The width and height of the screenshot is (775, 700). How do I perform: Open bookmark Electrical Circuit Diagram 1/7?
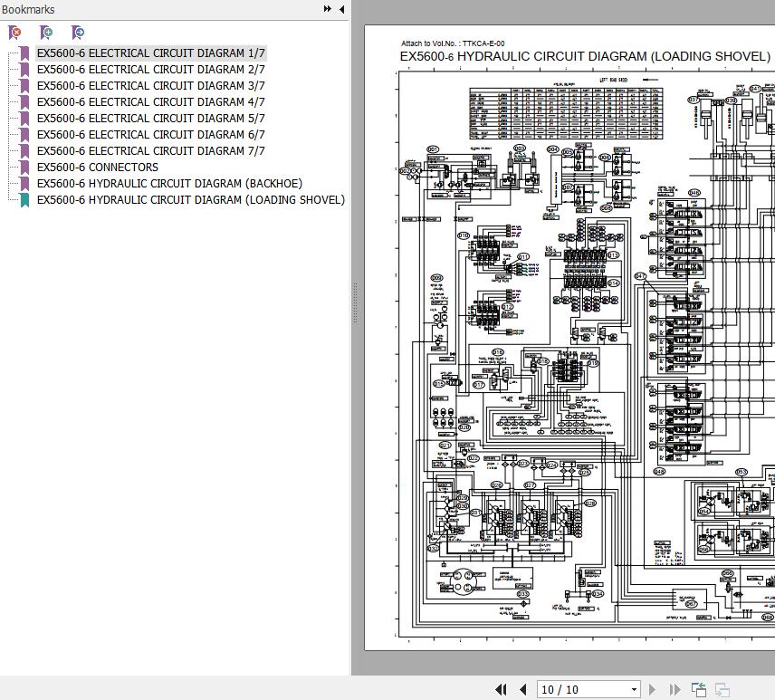(x=150, y=53)
